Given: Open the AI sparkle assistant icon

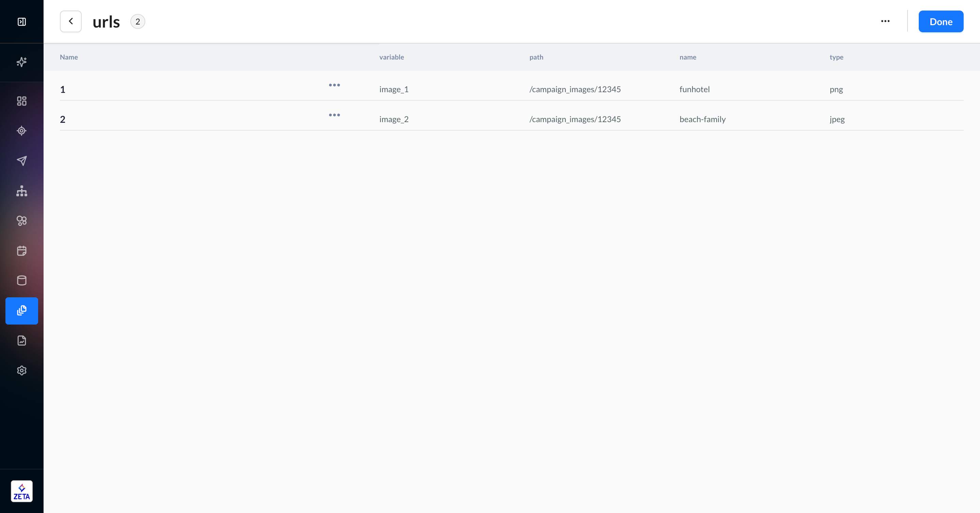Looking at the screenshot, I should coord(22,62).
